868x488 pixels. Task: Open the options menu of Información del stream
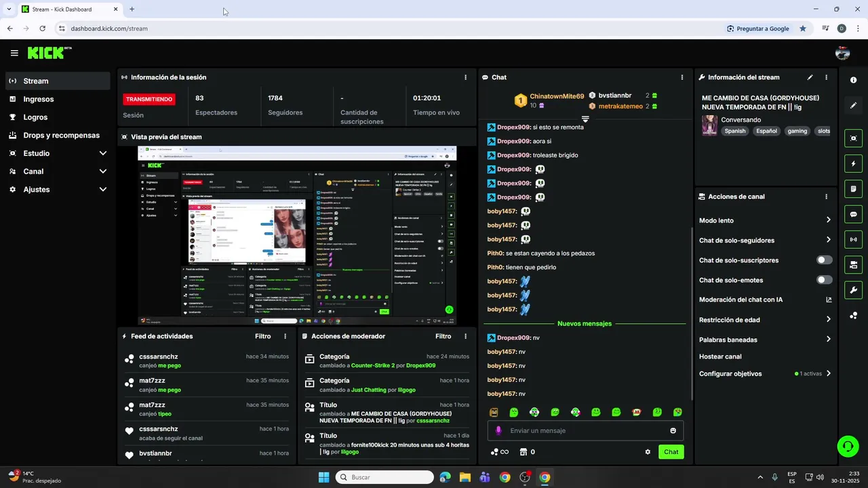pos(826,77)
